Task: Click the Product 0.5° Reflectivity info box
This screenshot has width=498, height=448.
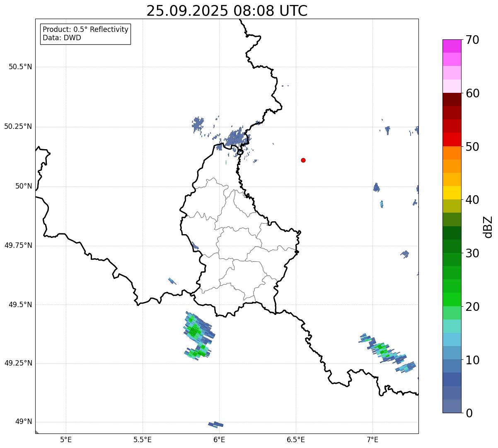Action: click(x=85, y=34)
